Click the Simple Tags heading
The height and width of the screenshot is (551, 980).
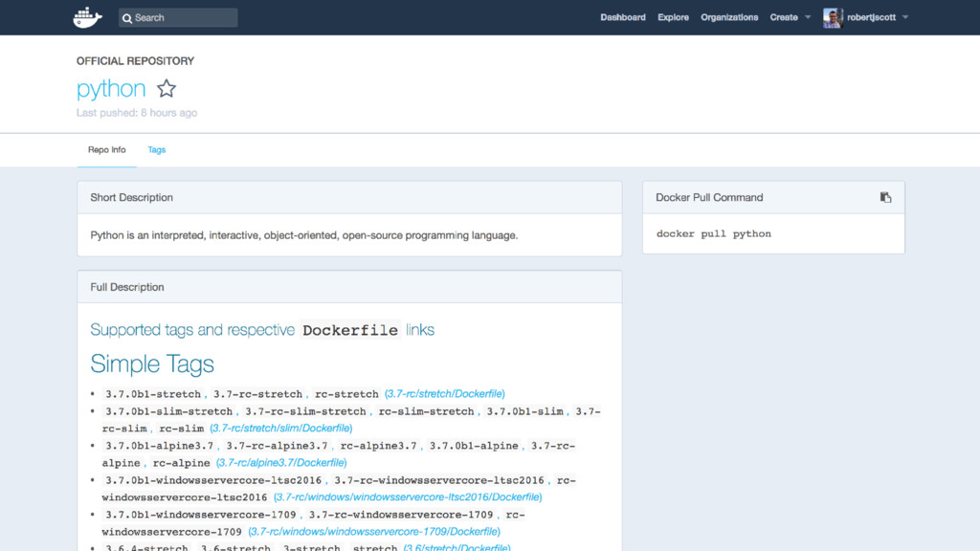(152, 364)
